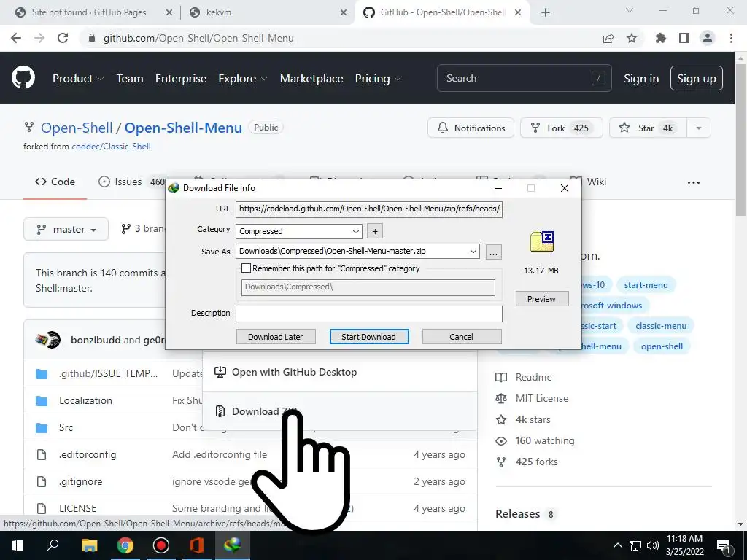The height and width of the screenshot is (560, 747).
Task: Expand the Category Compressed dropdown
Action: pos(356,231)
